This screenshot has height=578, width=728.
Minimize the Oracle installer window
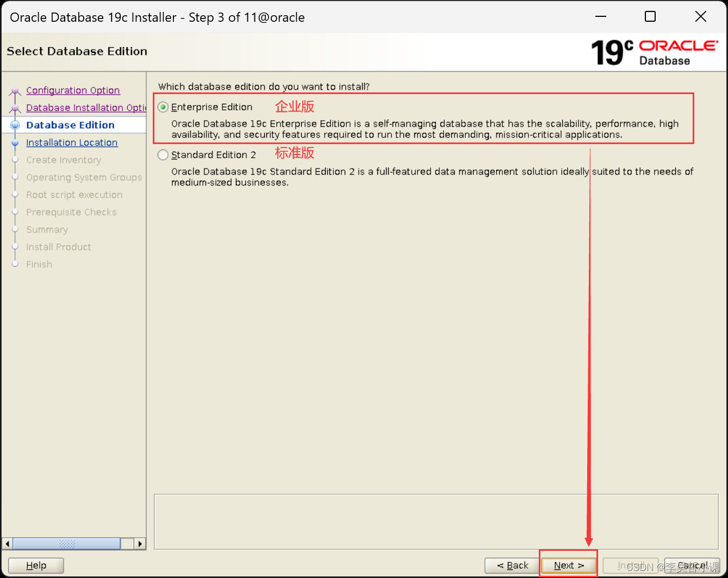click(x=601, y=17)
